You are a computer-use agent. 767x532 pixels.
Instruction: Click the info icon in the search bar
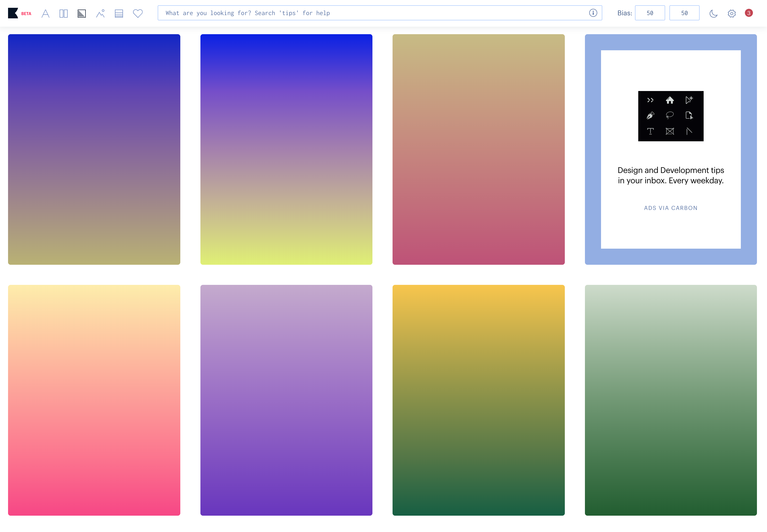pos(593,13)
